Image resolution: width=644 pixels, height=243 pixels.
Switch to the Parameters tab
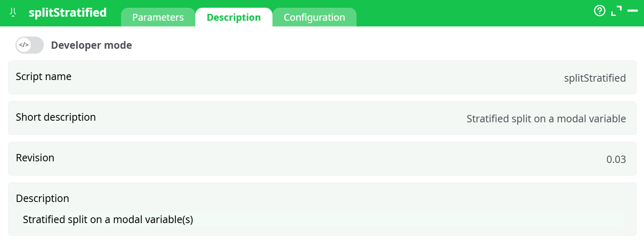[158, 17]
